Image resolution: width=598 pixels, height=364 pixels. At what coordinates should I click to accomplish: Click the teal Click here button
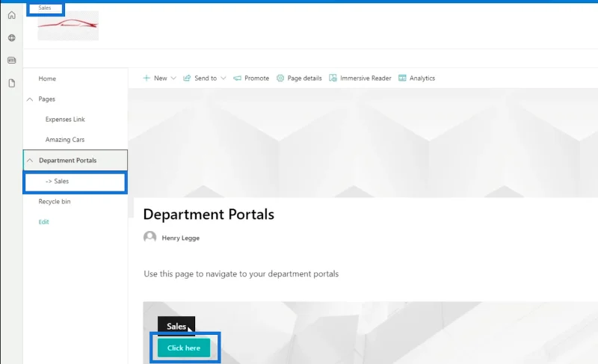[184, 348]
